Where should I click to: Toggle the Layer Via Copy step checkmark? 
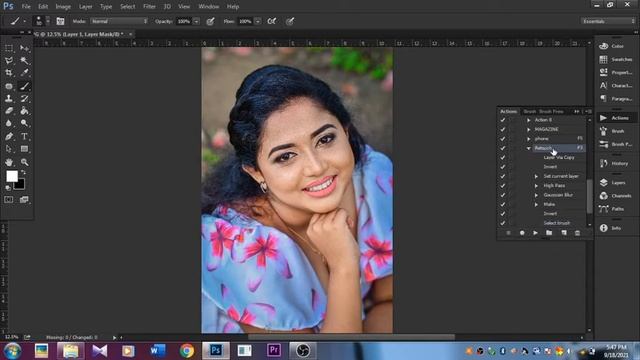[x=503, y=158]
